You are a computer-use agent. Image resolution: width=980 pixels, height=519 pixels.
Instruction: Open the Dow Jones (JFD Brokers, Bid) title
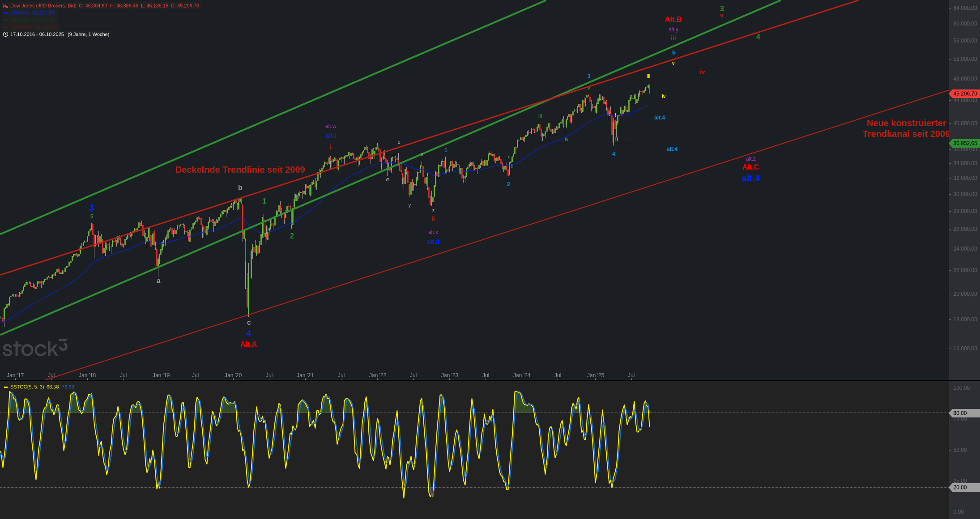[43, 6]
